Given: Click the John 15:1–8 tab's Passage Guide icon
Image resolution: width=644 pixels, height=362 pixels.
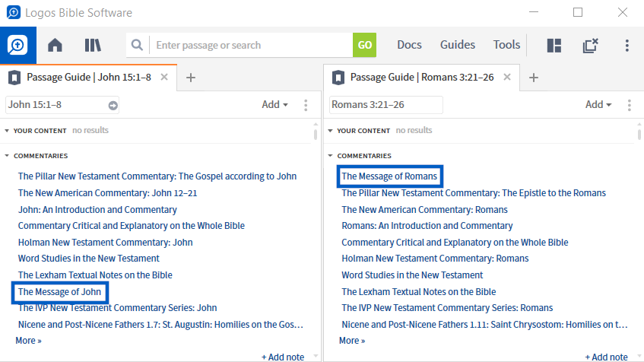Looking at the screenshot, I should [14, 78].
